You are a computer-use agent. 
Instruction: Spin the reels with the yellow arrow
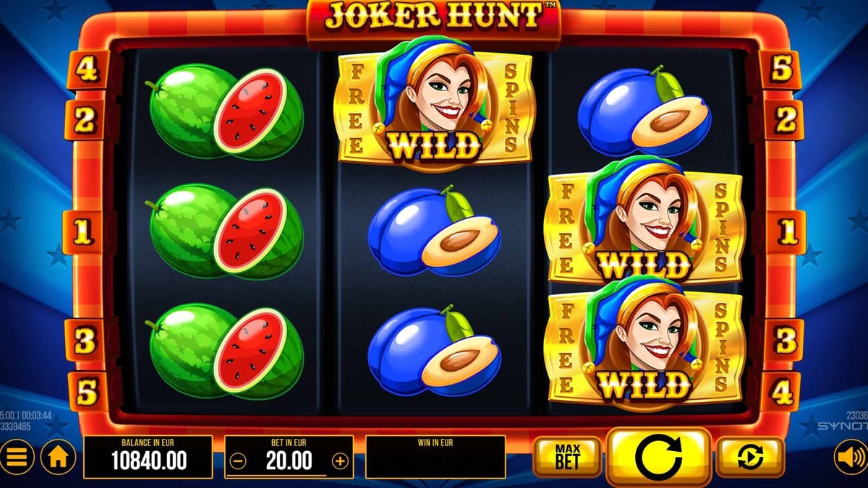[658, 456]
